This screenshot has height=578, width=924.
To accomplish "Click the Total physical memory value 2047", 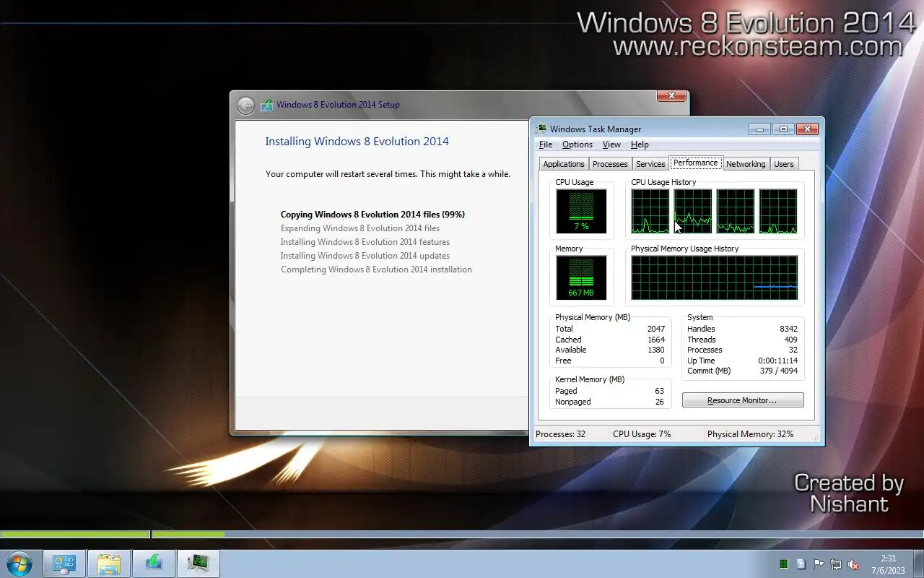I will [656, 329].
